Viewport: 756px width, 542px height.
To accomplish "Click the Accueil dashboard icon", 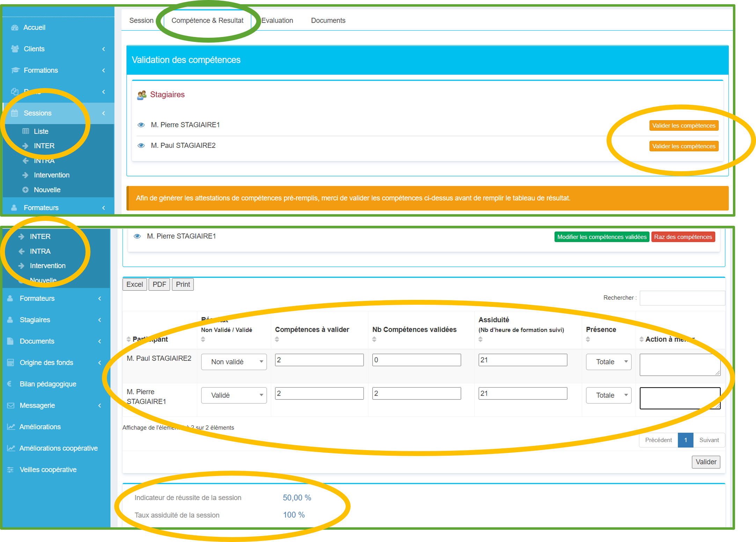I will [15, 28].
